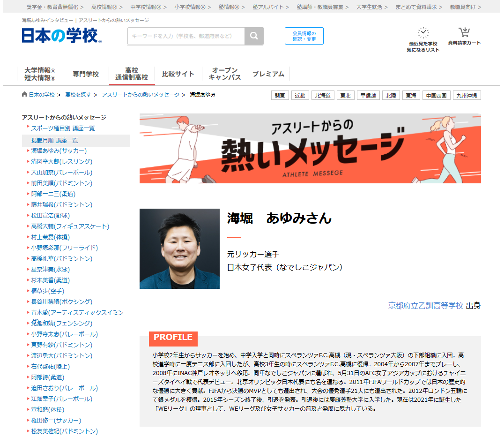Open 会員情報の確認・変更
The width and height of the screenshot is (504, 437).
tap(304, 36)
